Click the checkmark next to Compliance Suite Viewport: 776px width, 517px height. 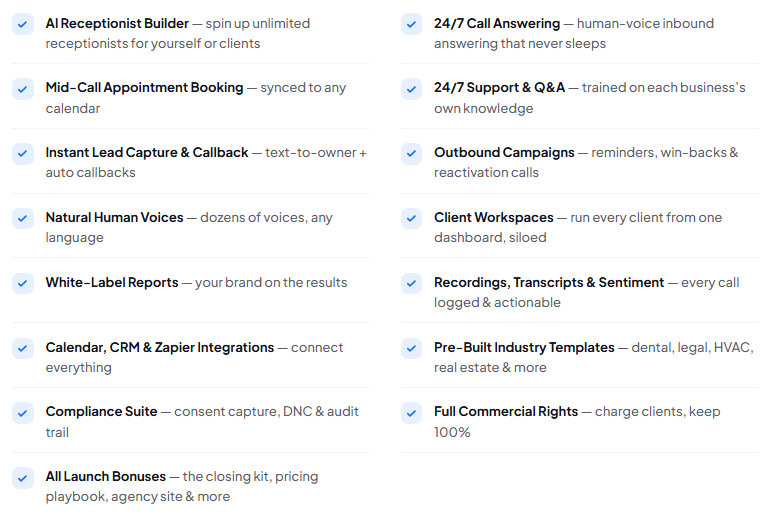pyautogui.click(x=23, y=413)
